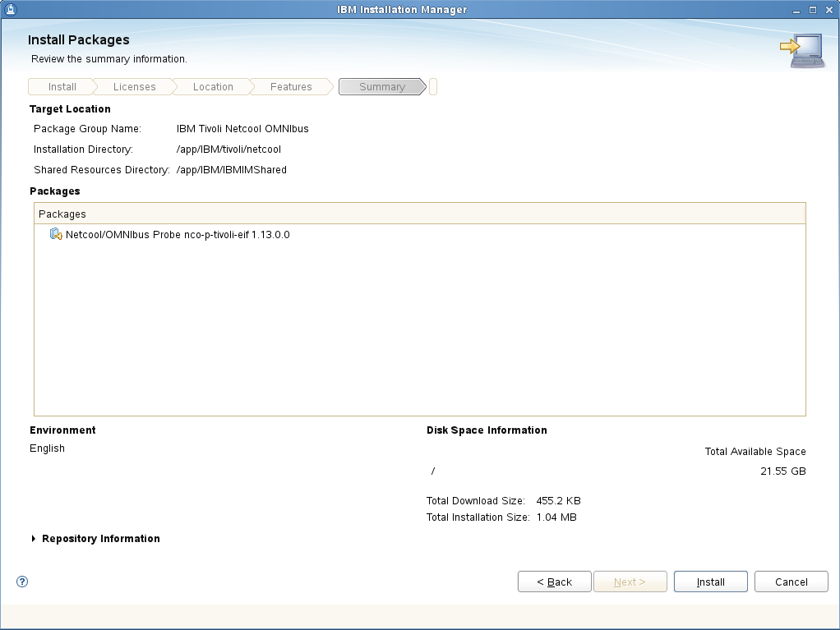Click the Environment heading
The image size is (840, 630).
point(62,430)
